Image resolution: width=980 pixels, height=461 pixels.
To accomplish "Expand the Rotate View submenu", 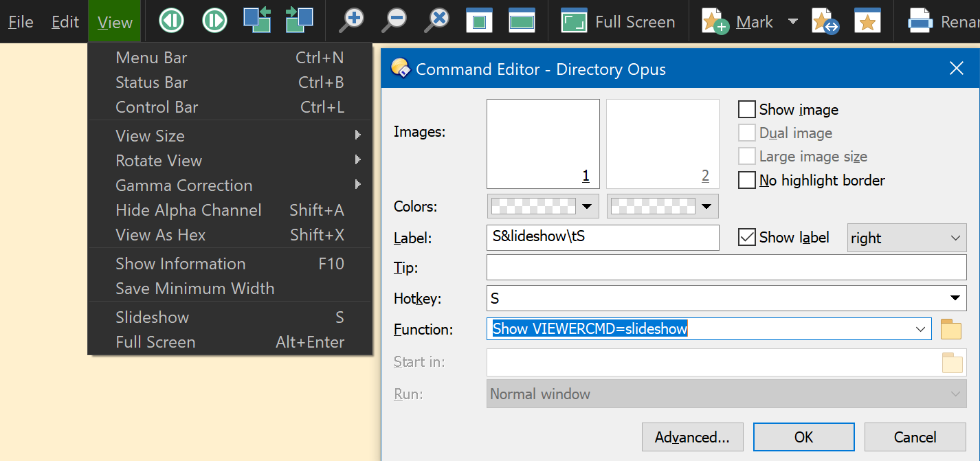I will click(x=230, y=161).
